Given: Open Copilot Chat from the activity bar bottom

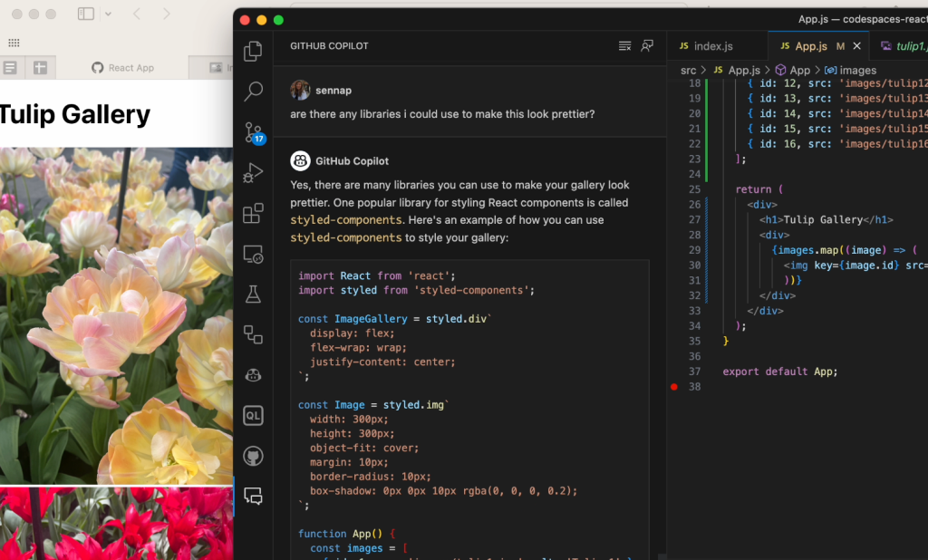Looking at the screenshot, I should click(253, 496).
